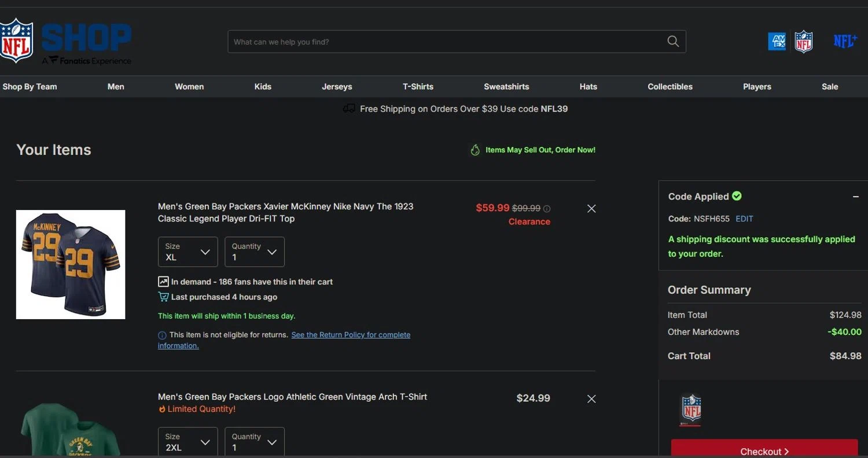Click the Other Markdowns -$40.00 value
This screenshot has width=868, height=458.
tap(844, 332)
